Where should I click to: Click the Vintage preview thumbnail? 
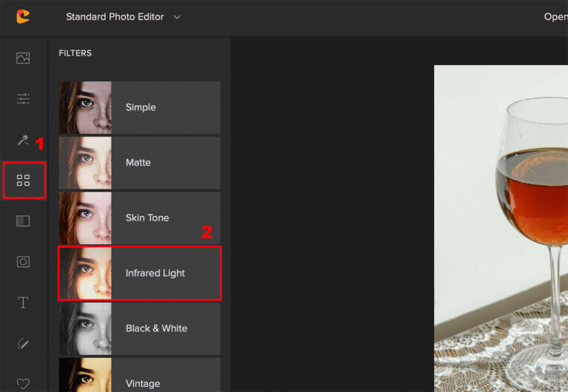(x=85, y=375)
